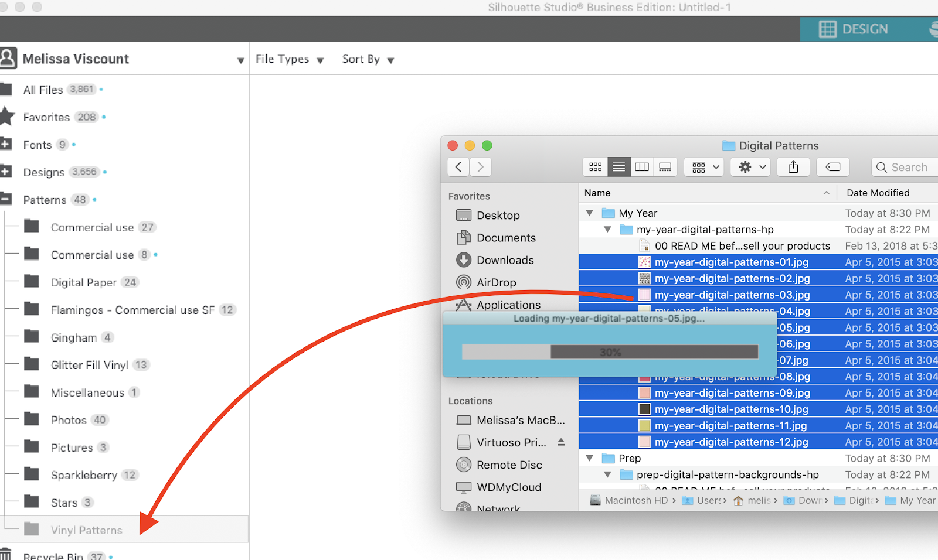Select the 00 READ ME file row
This screenshot has width=938, height=560.
coord(759,245)
